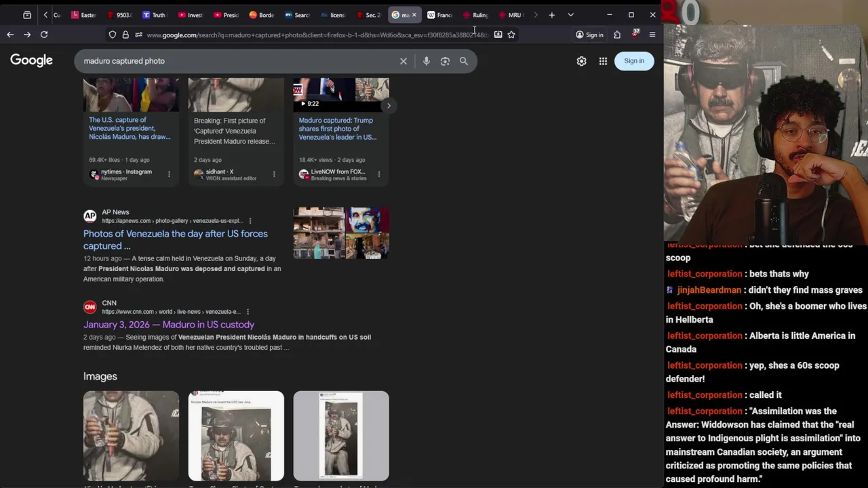868x488 pixels.
Task: Go forward with the browser forward arrow
Action: point(27,35)
